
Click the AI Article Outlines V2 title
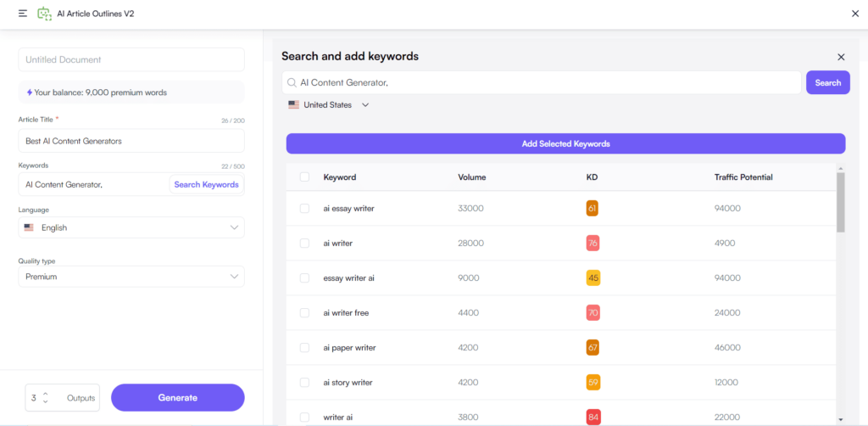[96, 14]
